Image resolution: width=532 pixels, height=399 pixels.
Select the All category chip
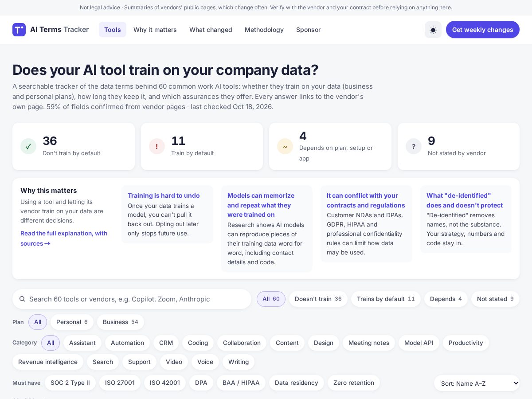tap(51, 343)
